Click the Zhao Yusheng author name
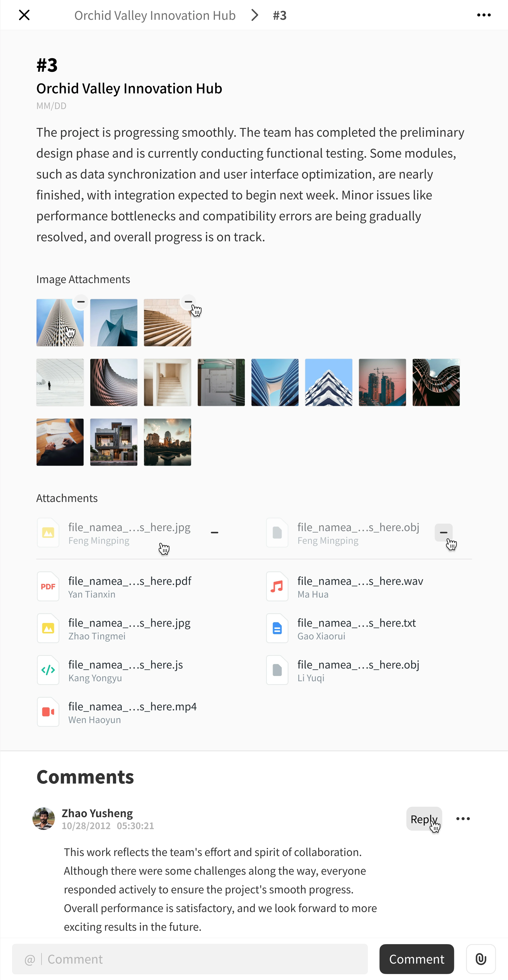Screen dimensions: 508x980 [97, 813]
